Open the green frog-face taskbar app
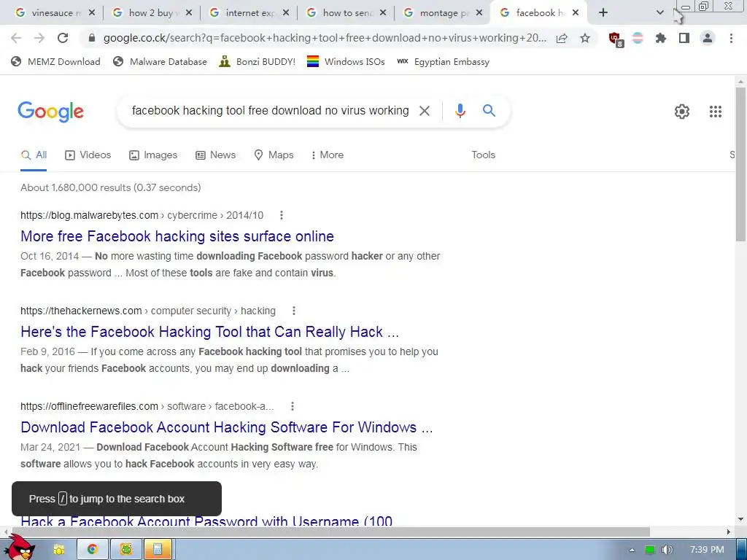This screenshot has height=560, width=747. pos(126,550)
